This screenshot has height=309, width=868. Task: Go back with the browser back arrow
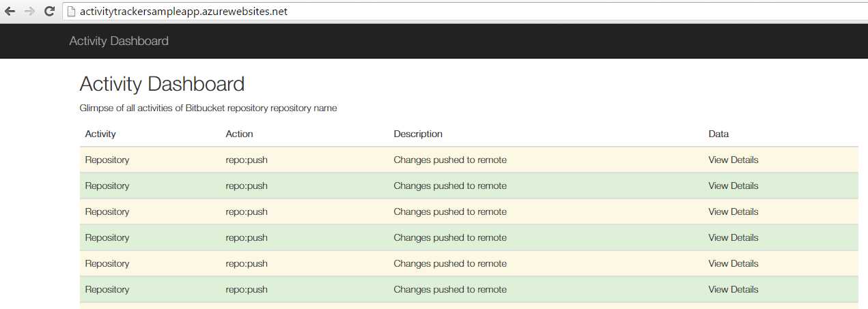point(10,11)
